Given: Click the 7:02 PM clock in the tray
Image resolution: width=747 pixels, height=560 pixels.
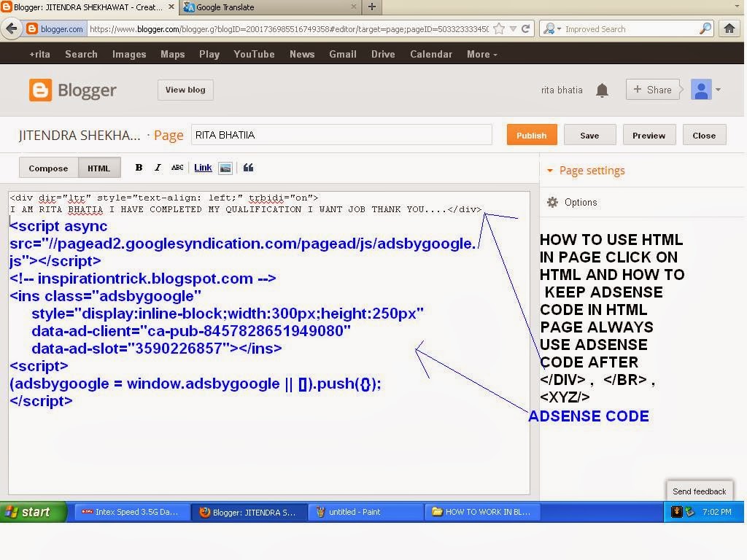Looking at the screenshot, I should (x=716, y=512).
